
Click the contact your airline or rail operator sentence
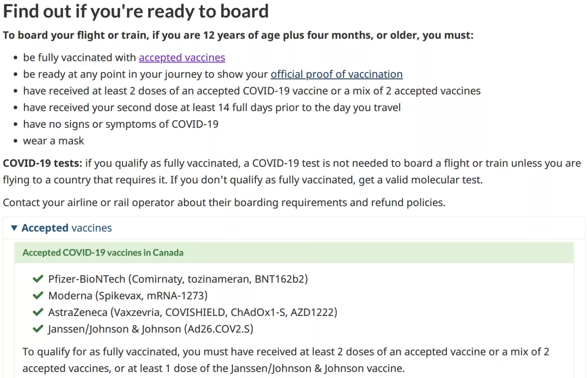coord(224,203)
